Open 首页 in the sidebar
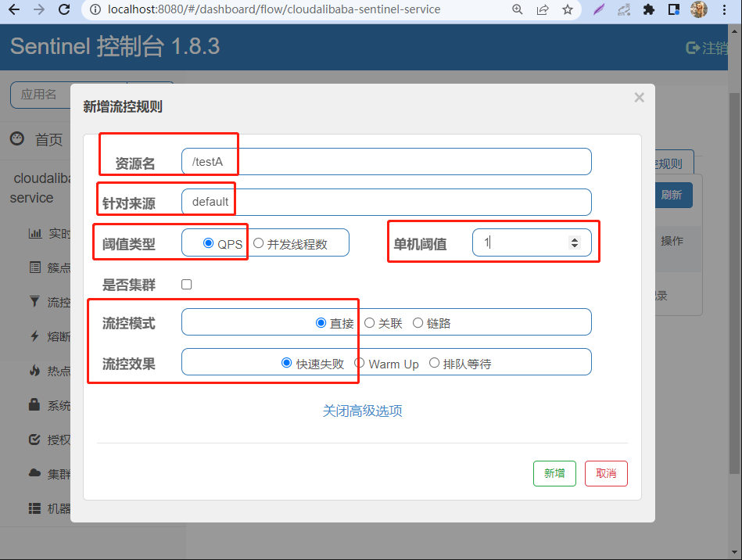This screenshot has height=560, width=742. [48, 139]
